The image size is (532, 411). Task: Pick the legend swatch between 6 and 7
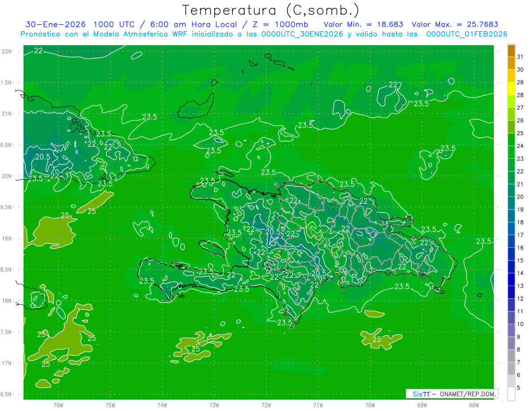(511, 369)
